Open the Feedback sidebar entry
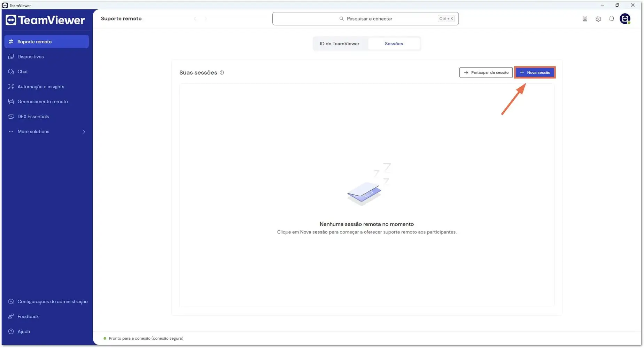 coord(46,317)
